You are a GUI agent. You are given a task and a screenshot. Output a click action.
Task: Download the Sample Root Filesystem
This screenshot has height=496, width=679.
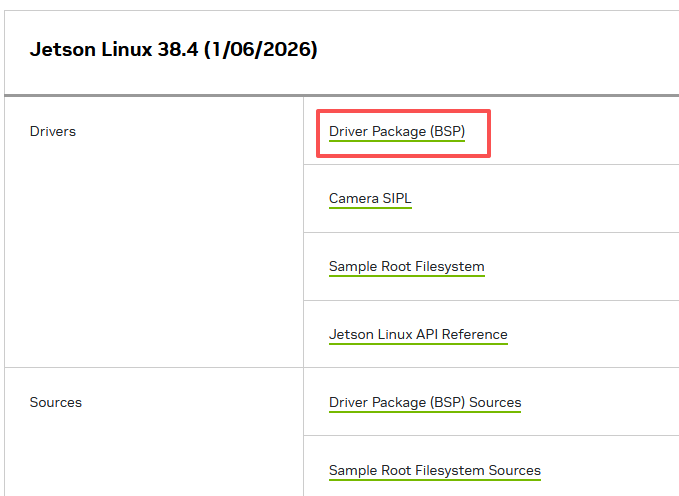407,266
